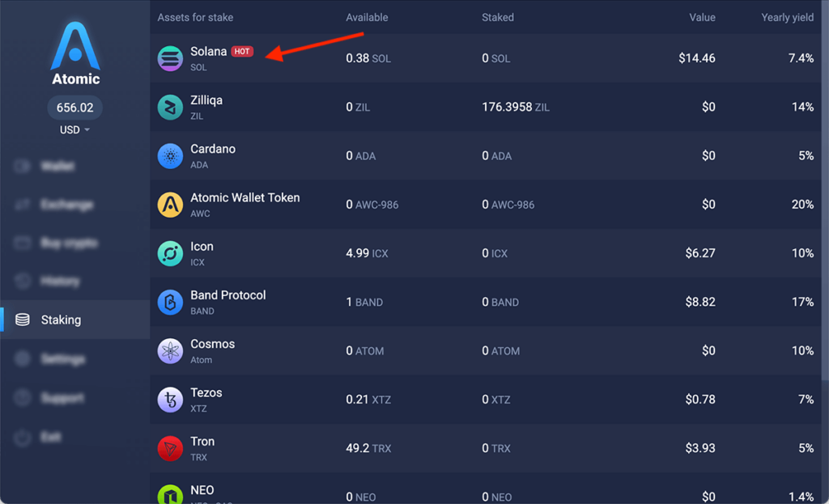Open the USD currency dropdown
Screen dimensions: 829x504
point(74,130)
